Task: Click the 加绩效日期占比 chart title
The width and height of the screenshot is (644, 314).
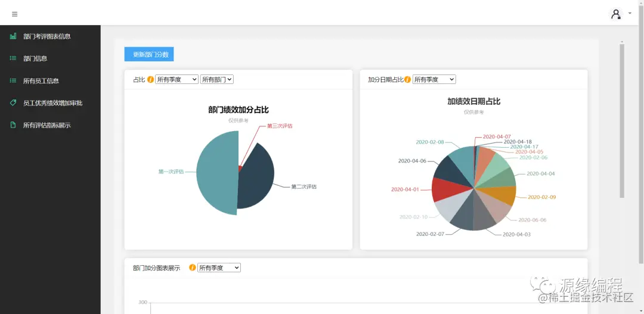Action: (474, 101)
